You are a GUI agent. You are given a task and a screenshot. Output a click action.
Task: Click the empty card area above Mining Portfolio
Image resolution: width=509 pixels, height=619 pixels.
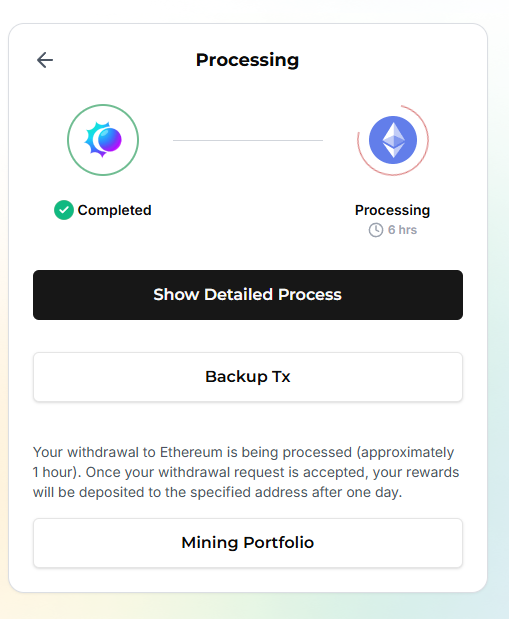coord(248,422)
